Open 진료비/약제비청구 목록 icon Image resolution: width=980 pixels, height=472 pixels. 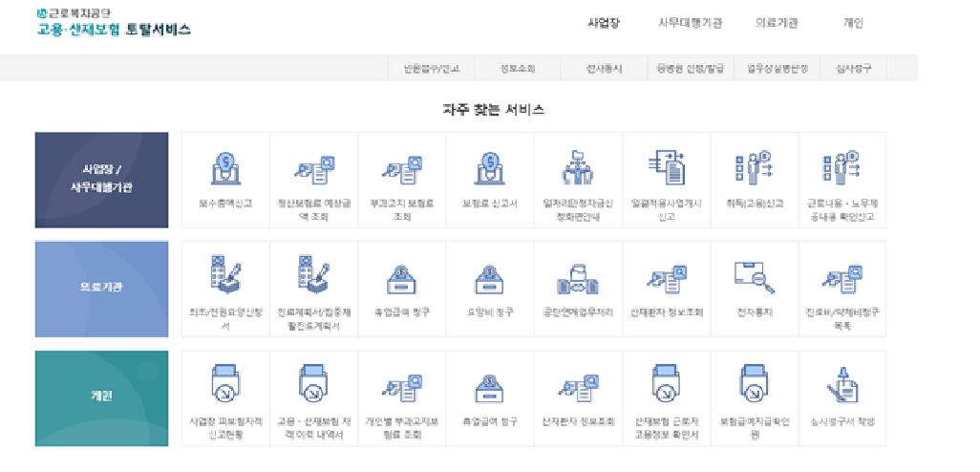coord(842,279)
